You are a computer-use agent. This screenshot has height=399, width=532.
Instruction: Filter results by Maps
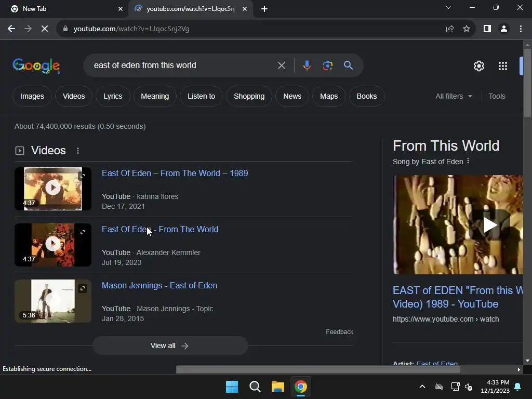[x=329, y=96]
